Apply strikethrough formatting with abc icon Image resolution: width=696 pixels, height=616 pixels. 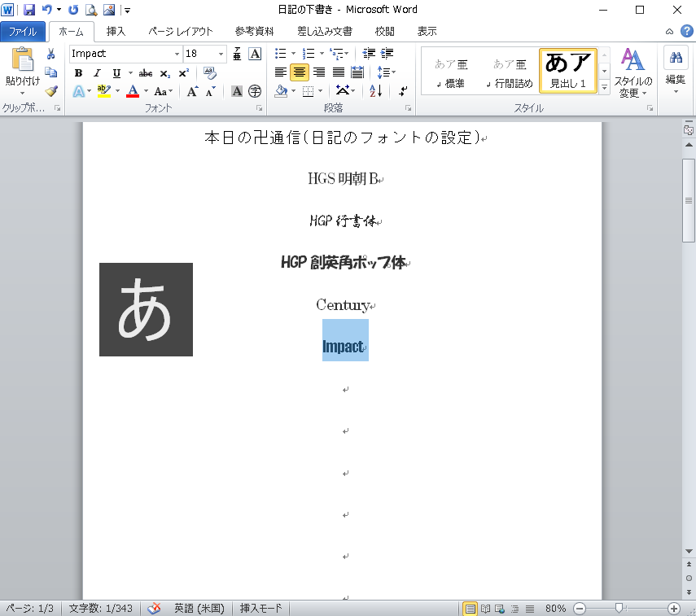click(146, 73)
